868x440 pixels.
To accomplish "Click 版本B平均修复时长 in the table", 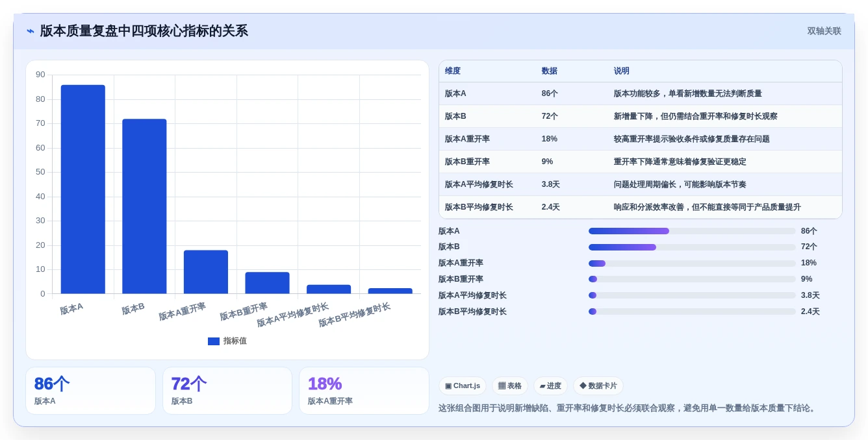I will click(x=479, y=207).
